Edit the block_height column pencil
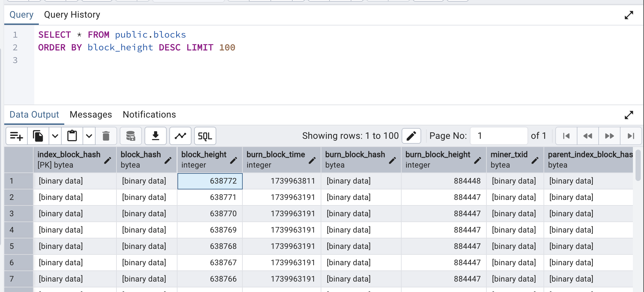The height and width of the screenshot is (292, 644). (x=234, y=160)
